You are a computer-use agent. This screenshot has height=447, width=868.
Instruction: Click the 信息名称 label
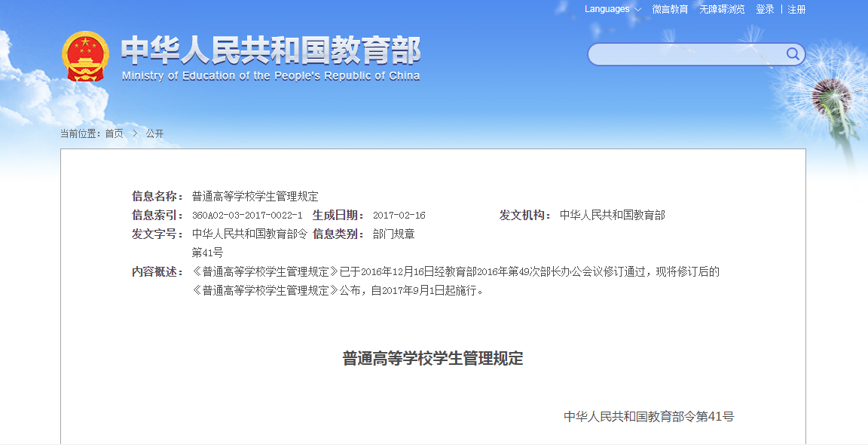157,196
